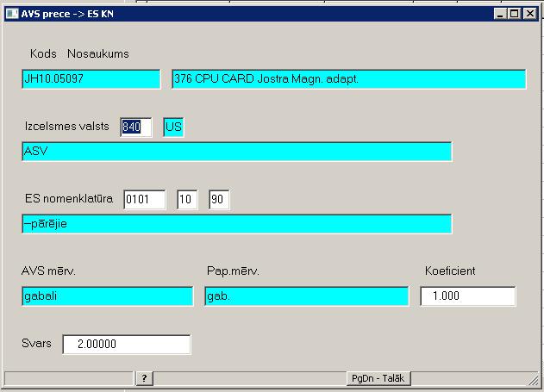Click the window icon in the title bar
This screenshot has width=544, height=392.
click(12, 14)
